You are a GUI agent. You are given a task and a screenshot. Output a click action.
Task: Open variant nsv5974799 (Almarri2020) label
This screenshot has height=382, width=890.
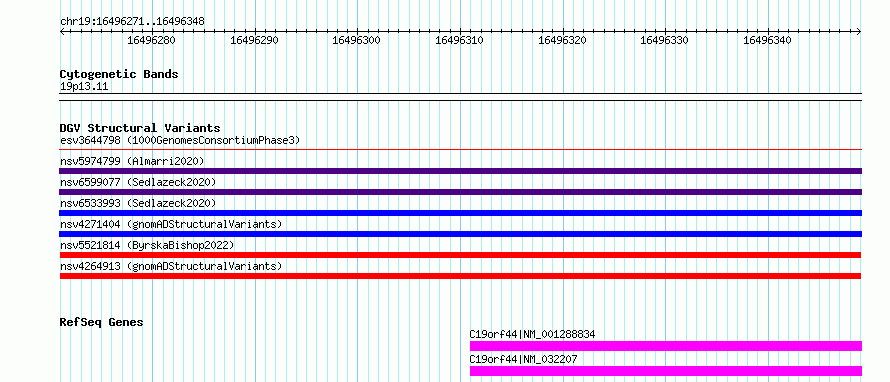[132, 161]
